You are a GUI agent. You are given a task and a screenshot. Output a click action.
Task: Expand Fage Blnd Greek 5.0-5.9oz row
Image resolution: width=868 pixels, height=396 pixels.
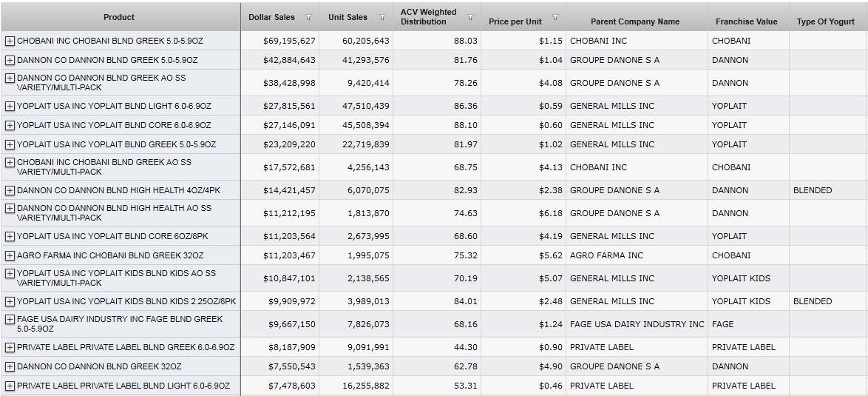pos(10,320)
